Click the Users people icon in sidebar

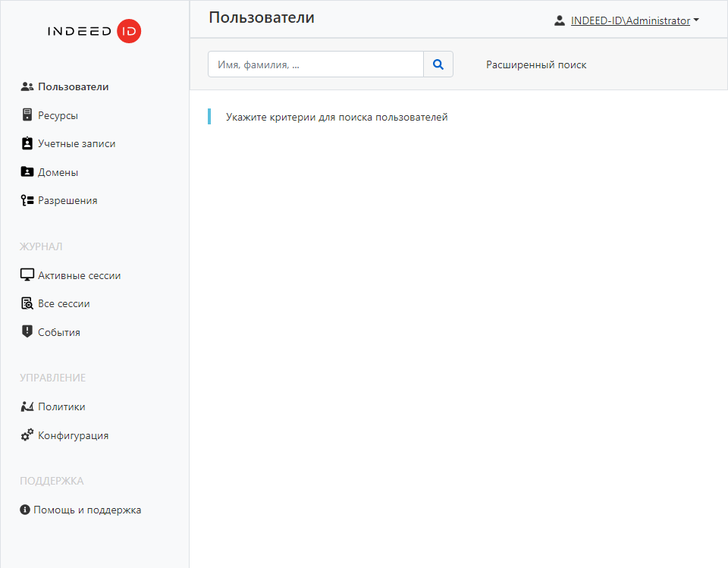point(27,87)
